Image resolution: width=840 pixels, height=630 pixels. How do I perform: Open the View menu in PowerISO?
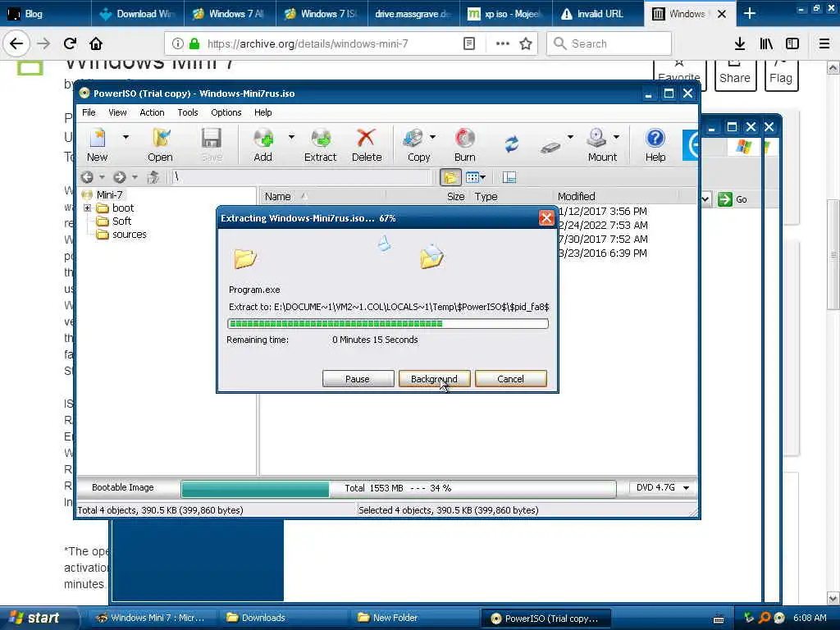point(117,112)
